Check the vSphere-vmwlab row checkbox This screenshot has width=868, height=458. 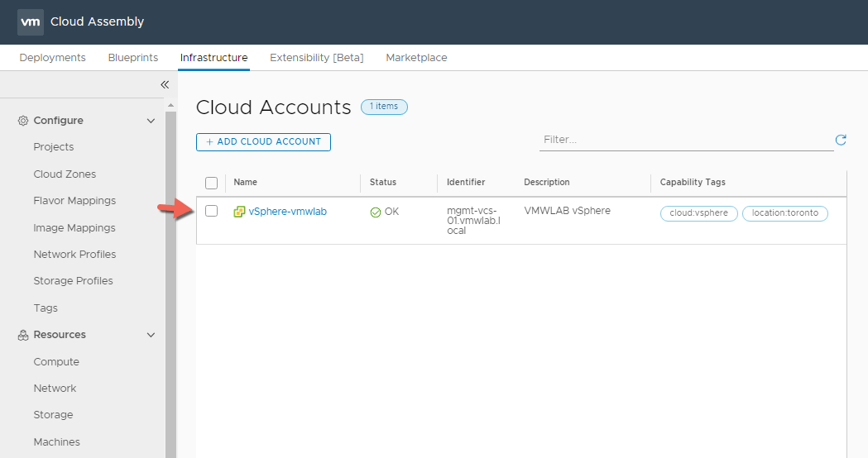(211, 211)
